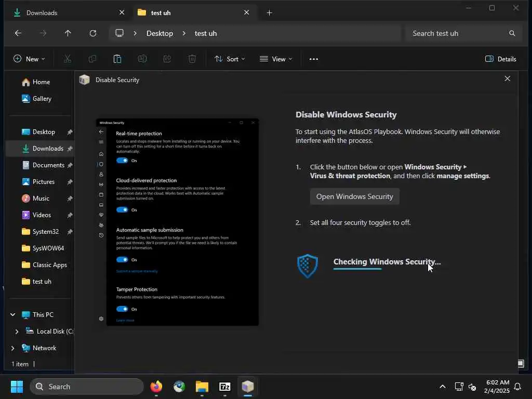Click the large icons view toggle in status bar
This screenshot has height=399, width=532.
(x=521, y=364)
